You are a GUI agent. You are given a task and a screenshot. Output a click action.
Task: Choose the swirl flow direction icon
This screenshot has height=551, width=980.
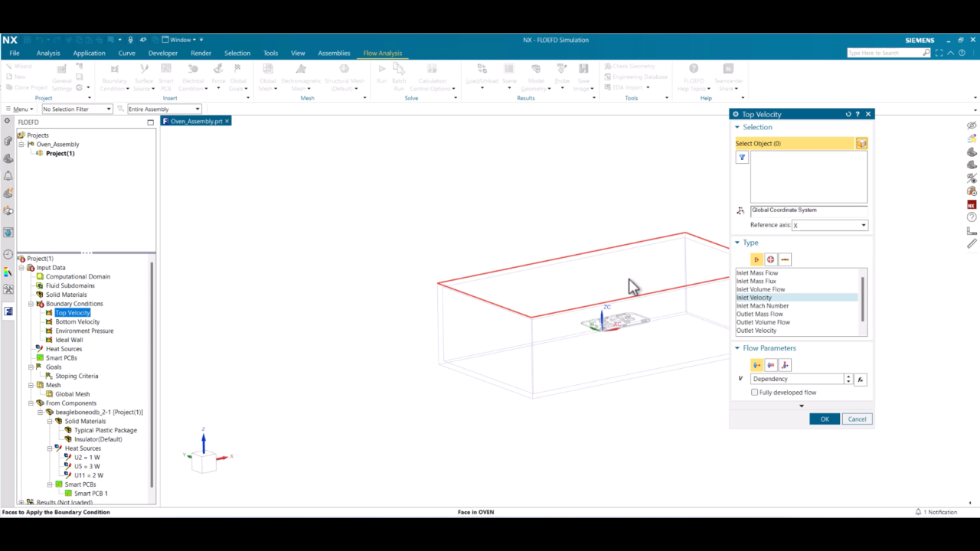(x=785, y=365)
